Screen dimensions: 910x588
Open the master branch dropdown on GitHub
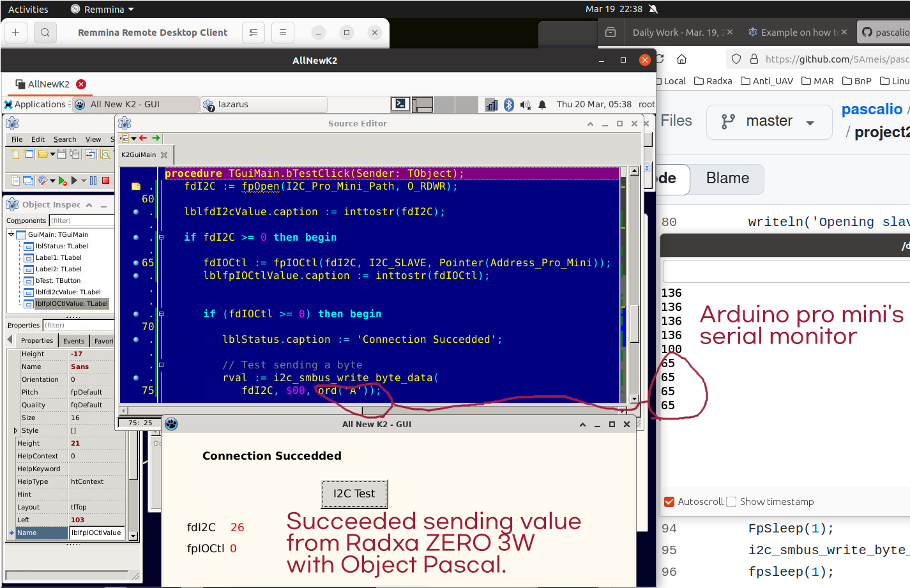[770, 121]
